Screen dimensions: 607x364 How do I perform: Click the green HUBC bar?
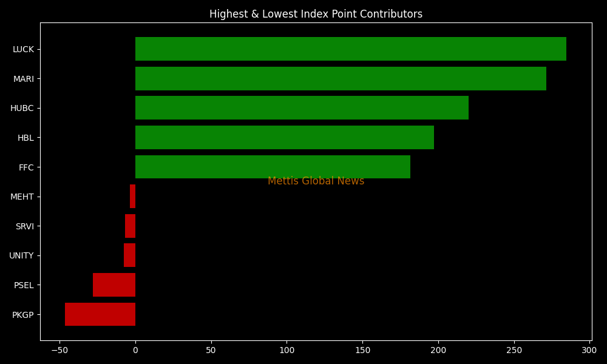point(302,108)
